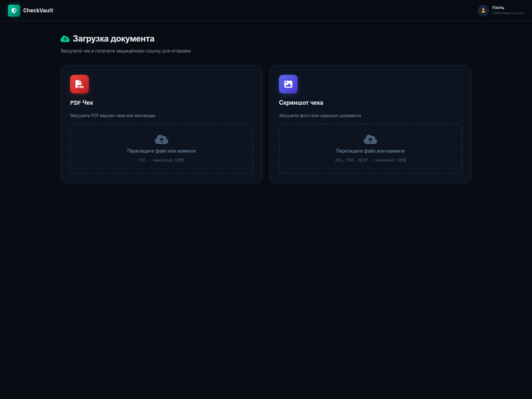Select the PDF Чек card title
The image size is (532, 399).
coord(81,103)
